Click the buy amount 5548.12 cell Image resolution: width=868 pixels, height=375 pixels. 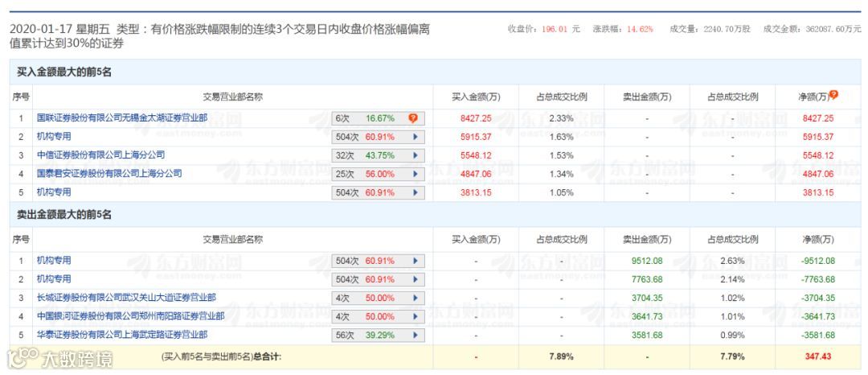(x=476, y=155)
